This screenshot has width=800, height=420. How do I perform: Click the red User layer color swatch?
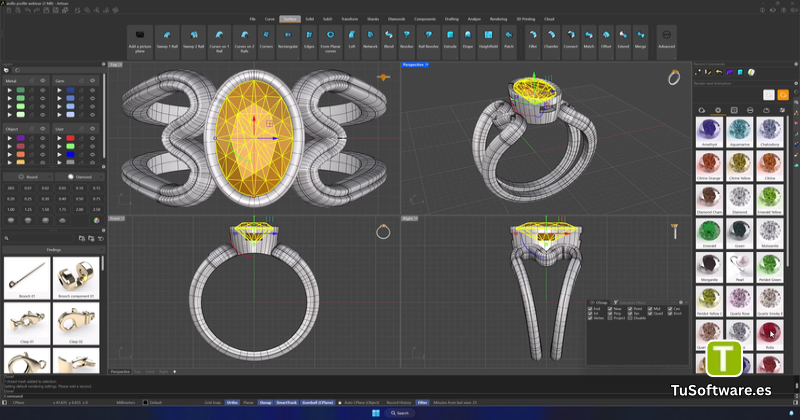70,138
